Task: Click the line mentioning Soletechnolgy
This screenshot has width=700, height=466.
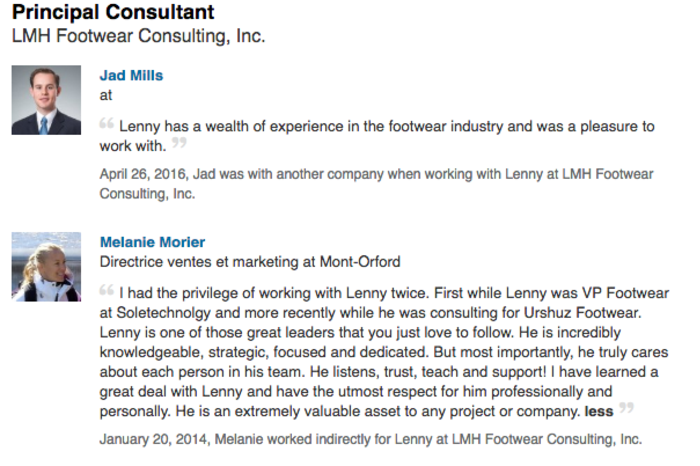Action: click(x=370, y=312)
